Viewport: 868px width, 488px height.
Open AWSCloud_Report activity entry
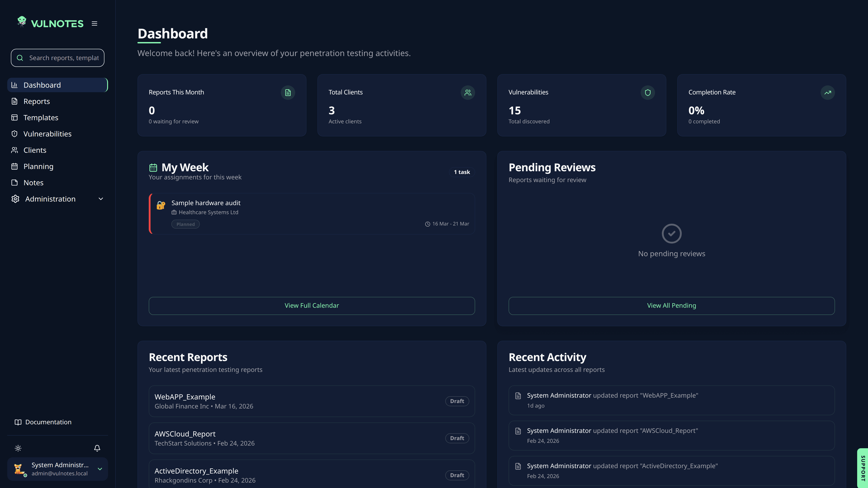672,436
